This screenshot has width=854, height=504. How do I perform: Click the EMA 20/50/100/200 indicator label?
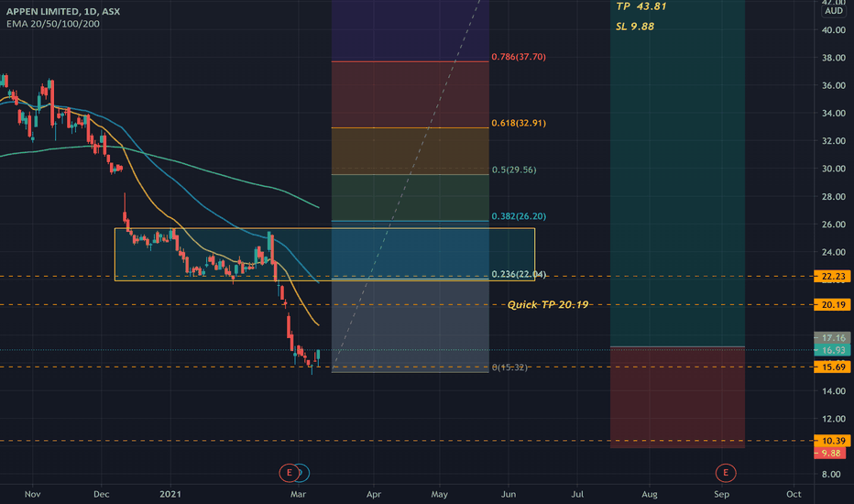pos(53,24)
